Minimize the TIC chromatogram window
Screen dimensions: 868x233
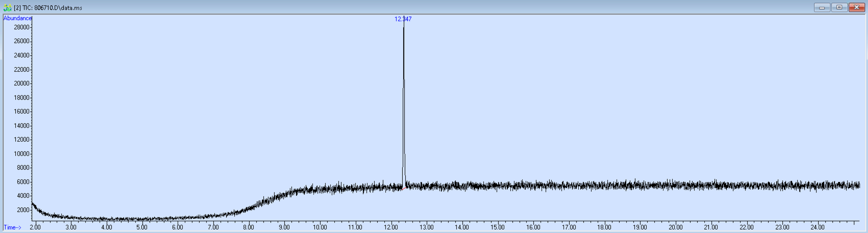822,7
